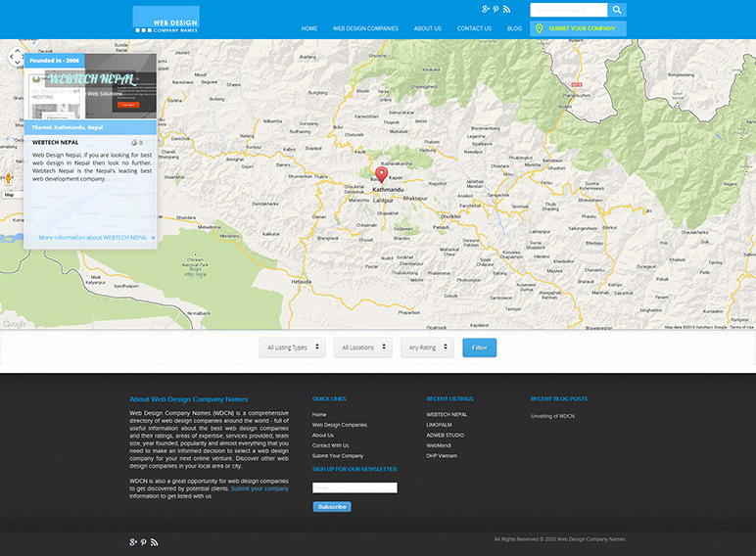Click the Home quick link in footer

(318, 414)
